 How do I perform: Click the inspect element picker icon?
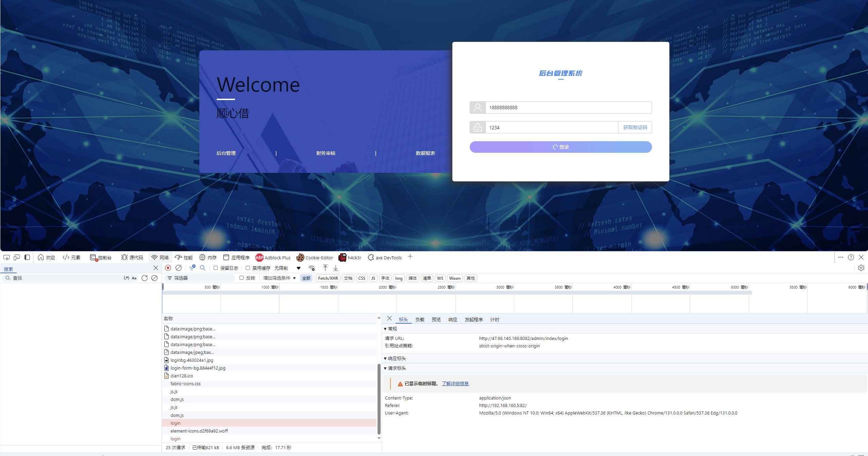click(x=6, y=257)
